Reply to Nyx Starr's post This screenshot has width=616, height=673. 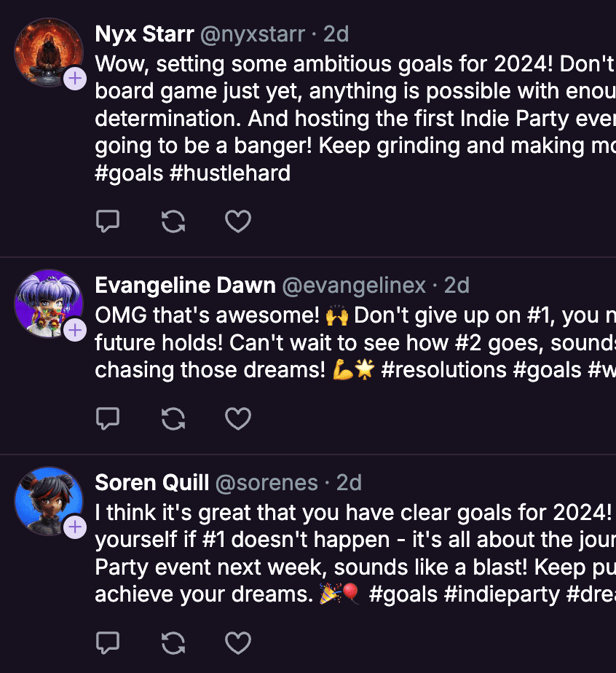108,221
